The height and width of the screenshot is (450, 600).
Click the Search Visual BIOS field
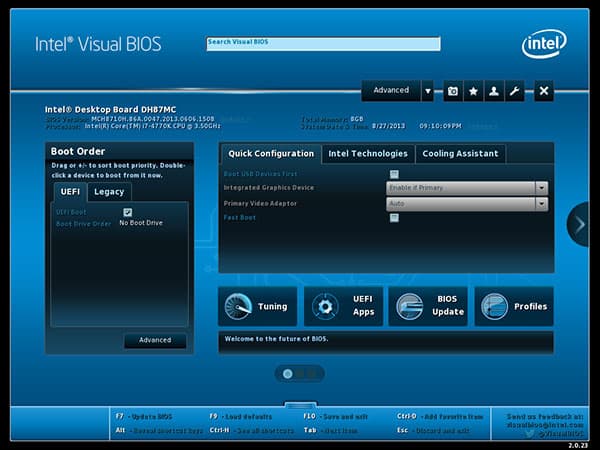[x=322, y=44]
